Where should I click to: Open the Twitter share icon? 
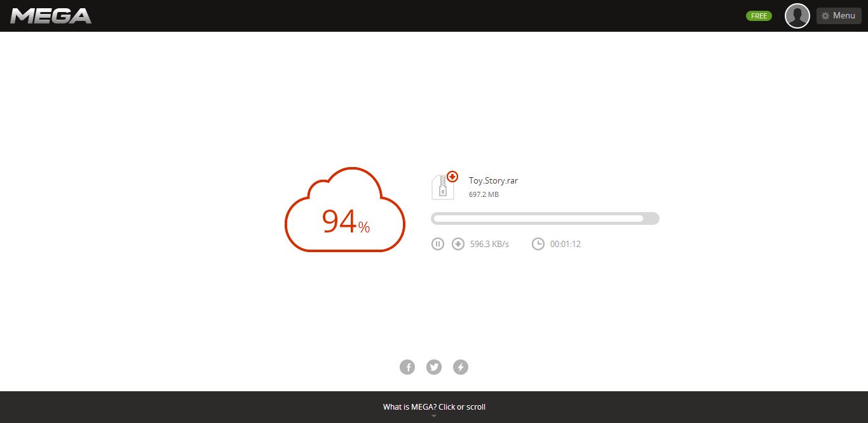pyautogui.click(x=434, y=367)
